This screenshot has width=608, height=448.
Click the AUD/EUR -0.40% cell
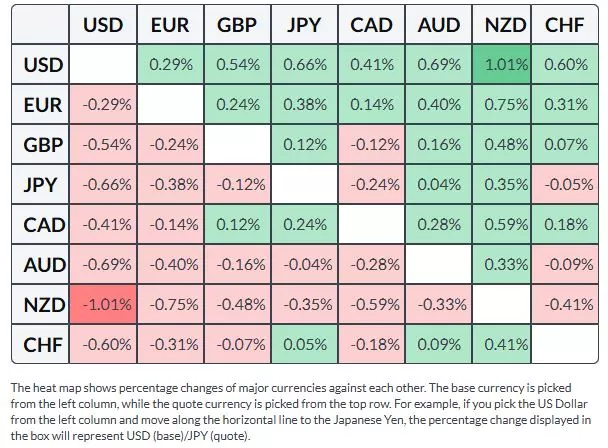click(x=170, y=265)
